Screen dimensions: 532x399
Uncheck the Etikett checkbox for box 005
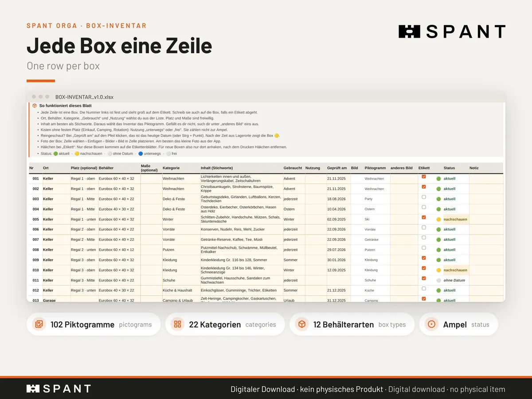424,217
